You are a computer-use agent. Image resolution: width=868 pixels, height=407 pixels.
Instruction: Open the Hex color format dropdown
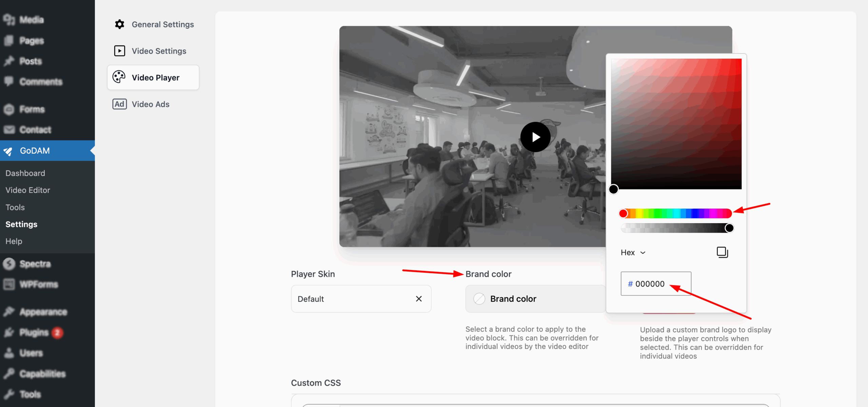[633, 253]
